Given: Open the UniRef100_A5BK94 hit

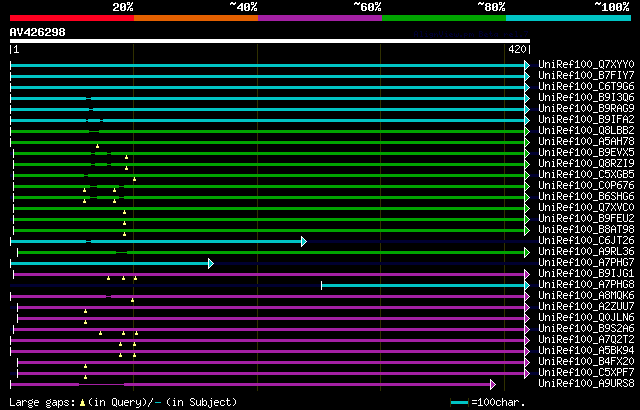Looking at the screenshot, I should [x=586, y=351].
